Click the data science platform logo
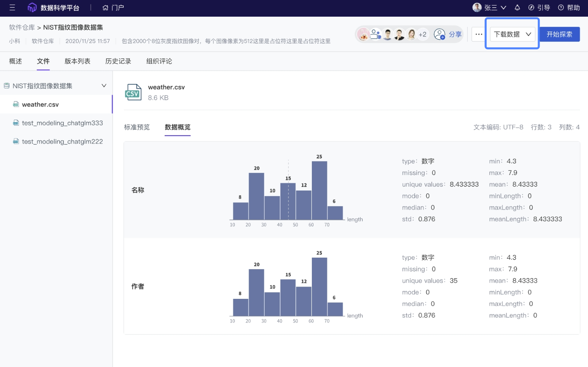 coord(32,8)
